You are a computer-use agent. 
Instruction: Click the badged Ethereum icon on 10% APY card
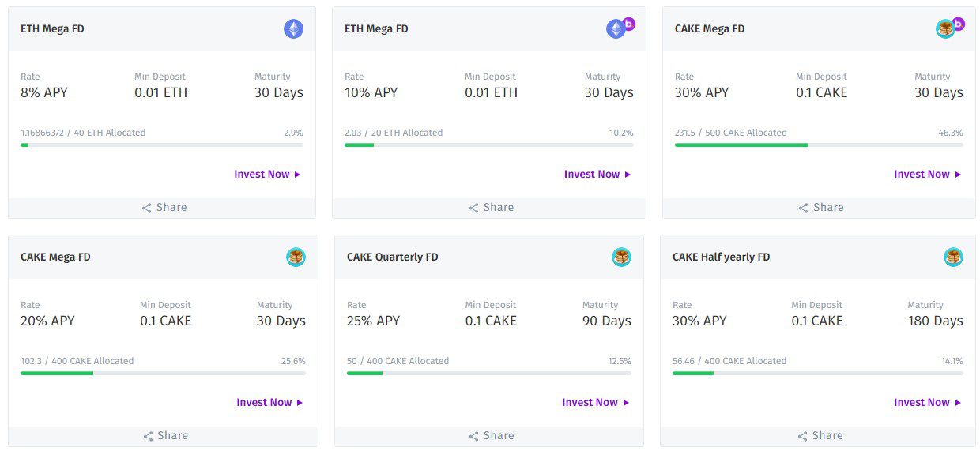point(616,29)
